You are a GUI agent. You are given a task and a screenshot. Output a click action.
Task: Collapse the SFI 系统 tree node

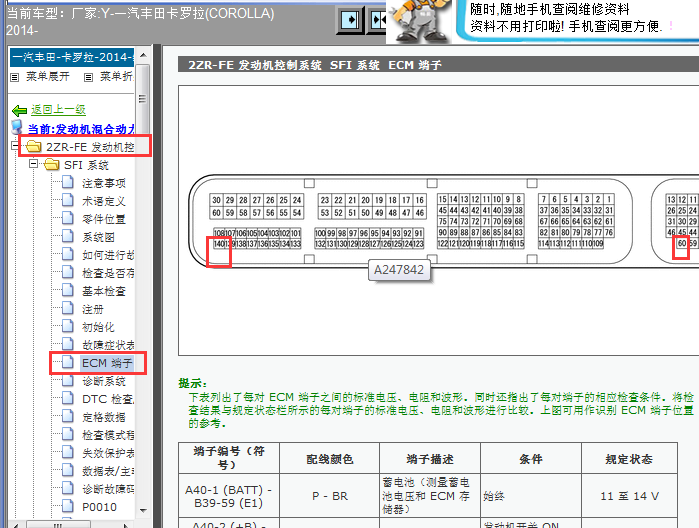coord(33,164)
